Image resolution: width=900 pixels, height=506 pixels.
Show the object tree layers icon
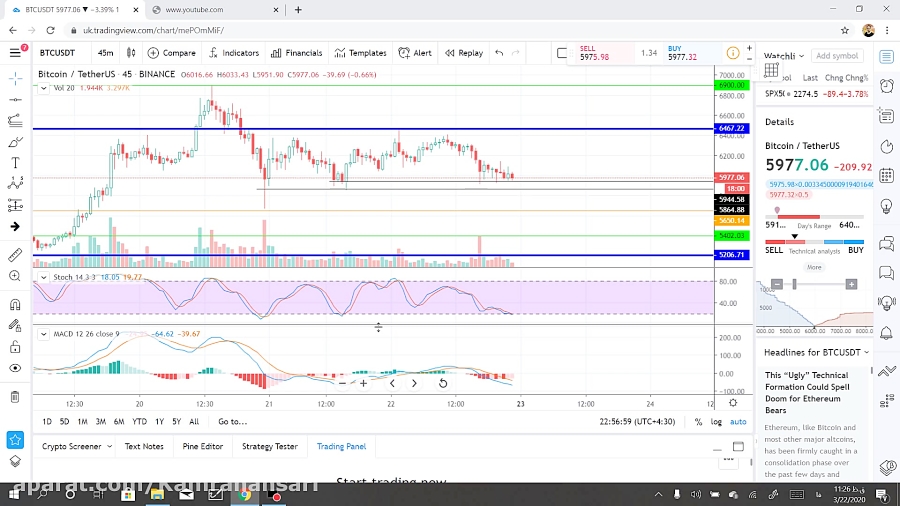(15, 462)
